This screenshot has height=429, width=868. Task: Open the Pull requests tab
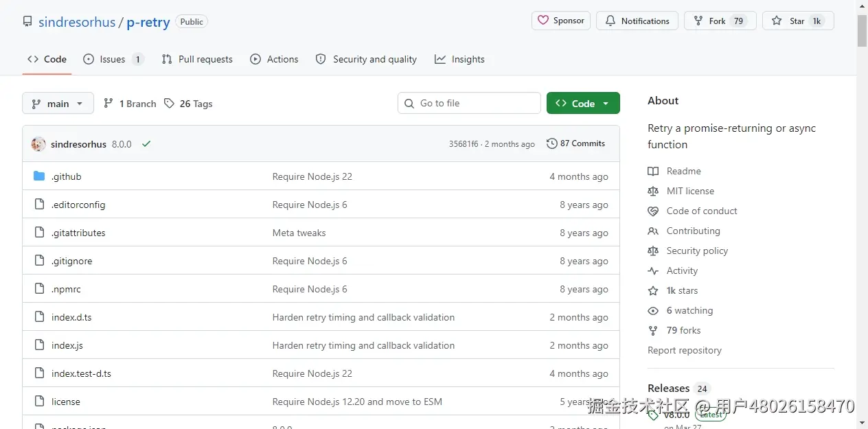click(x=197, y=59)
